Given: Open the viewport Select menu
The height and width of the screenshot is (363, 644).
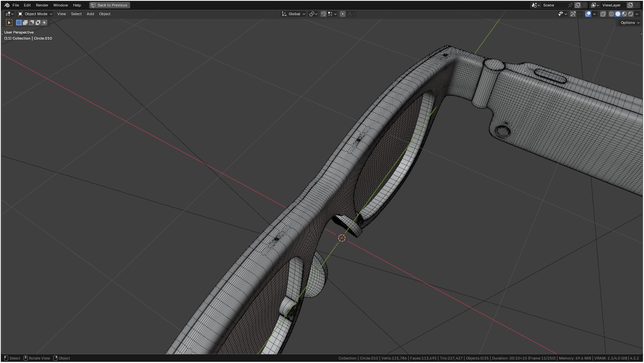Looking at the screenshot, I should pyautogui.click(x=76, y=14).
